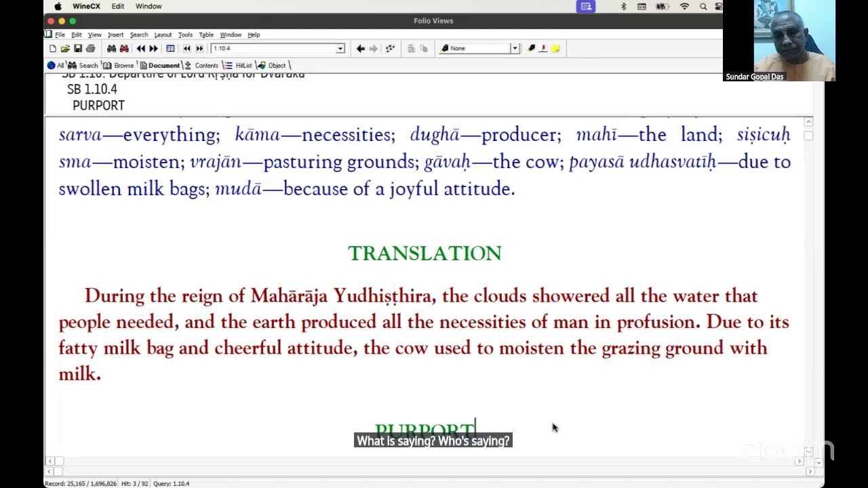Open the 1.10.4 query dropdown arrow
Image resolution: width=868 pixels, height=488 pixels.
click(340, 49)
